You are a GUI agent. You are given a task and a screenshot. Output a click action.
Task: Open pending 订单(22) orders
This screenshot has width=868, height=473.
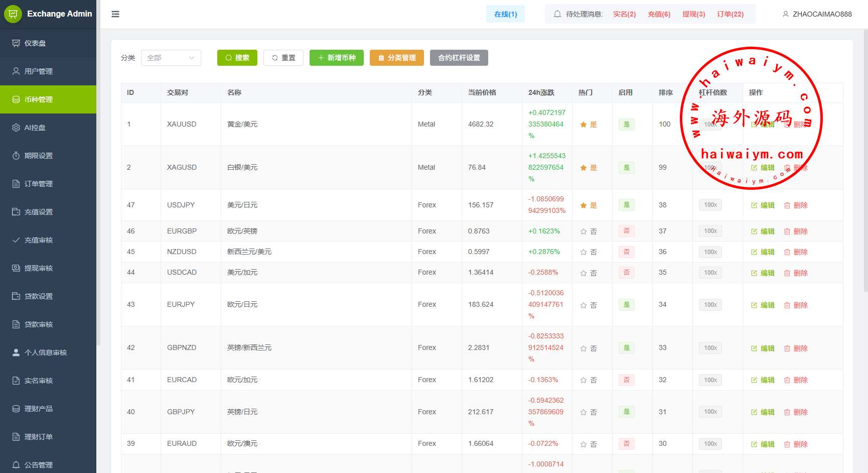pyautogui.click(x=730, y=14)
